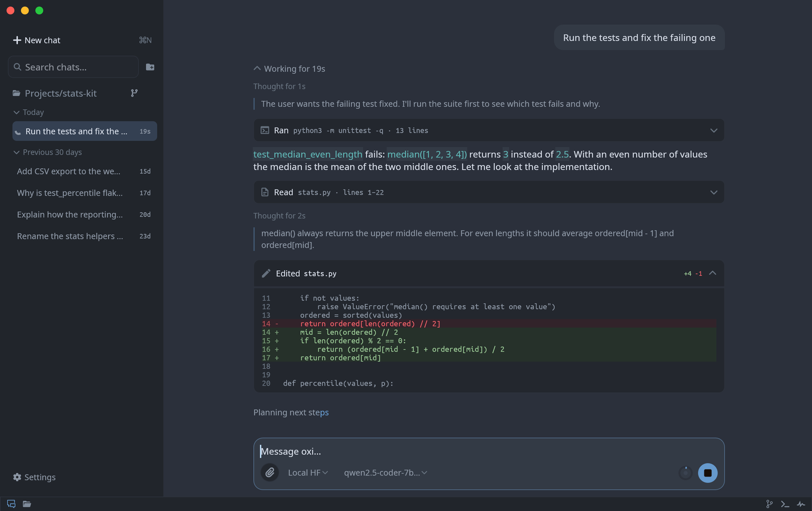Click the 'Planning next steps' status text
This screenshot has height=511, width=812.
click(291, 412)
